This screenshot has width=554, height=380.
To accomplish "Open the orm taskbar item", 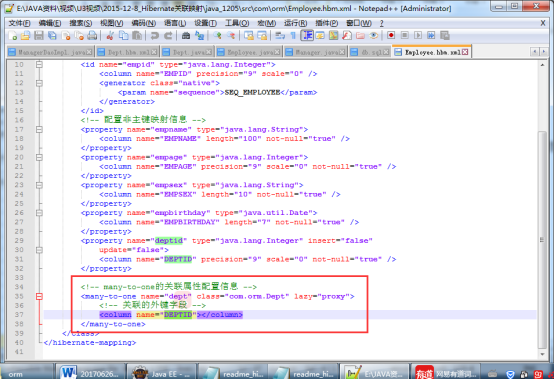I will coord(27,373).
